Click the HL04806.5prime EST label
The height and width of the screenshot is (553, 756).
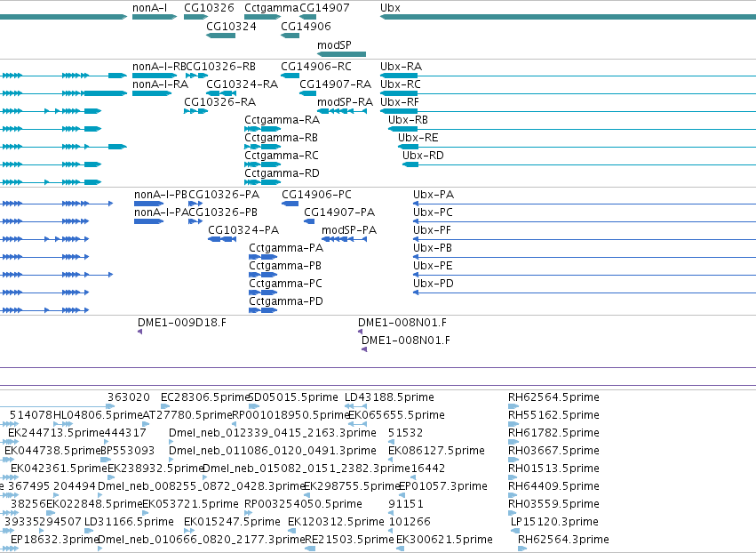98,415
